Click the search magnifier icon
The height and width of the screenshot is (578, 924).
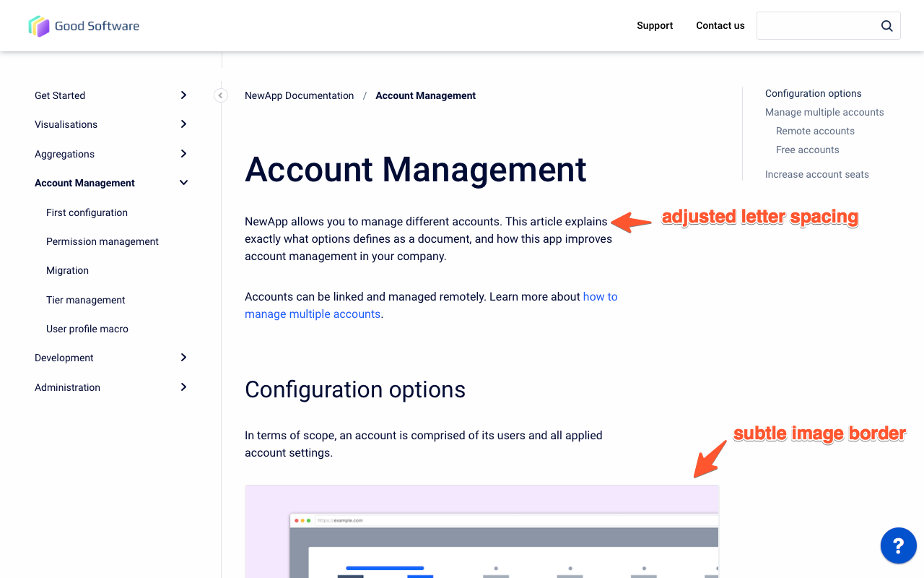click(x=886, y=26)
